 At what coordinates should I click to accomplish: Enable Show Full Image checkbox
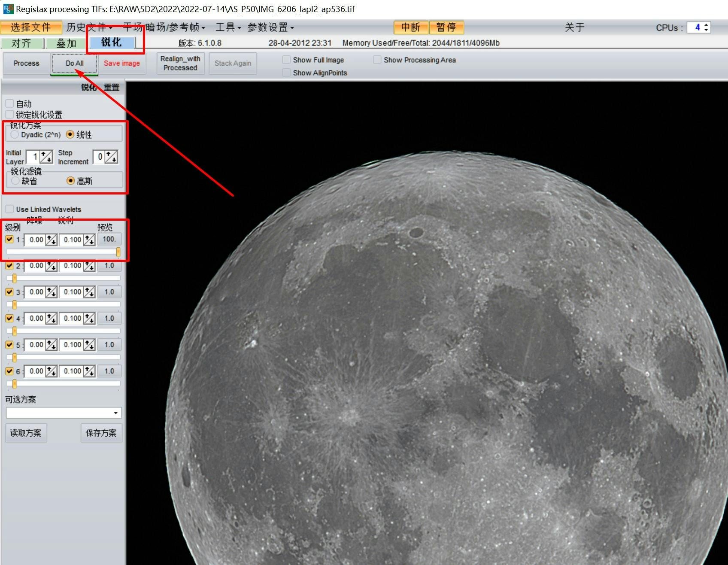(286, 60)
